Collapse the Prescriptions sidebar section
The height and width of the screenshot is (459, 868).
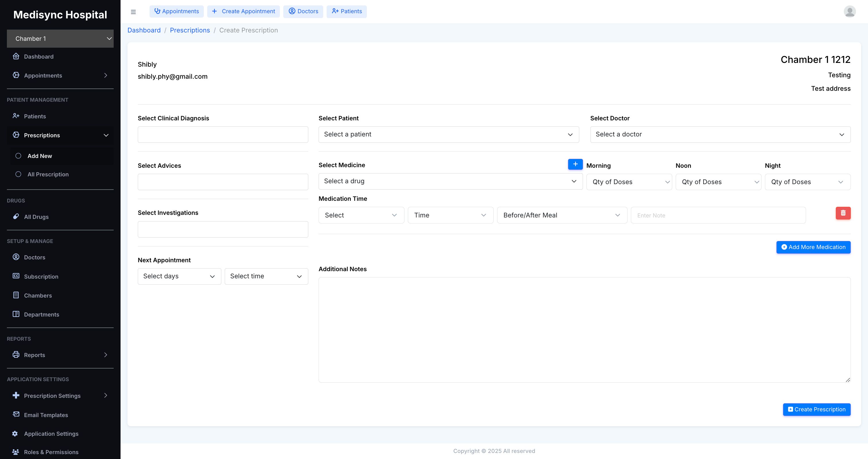(x=106, y=135)
